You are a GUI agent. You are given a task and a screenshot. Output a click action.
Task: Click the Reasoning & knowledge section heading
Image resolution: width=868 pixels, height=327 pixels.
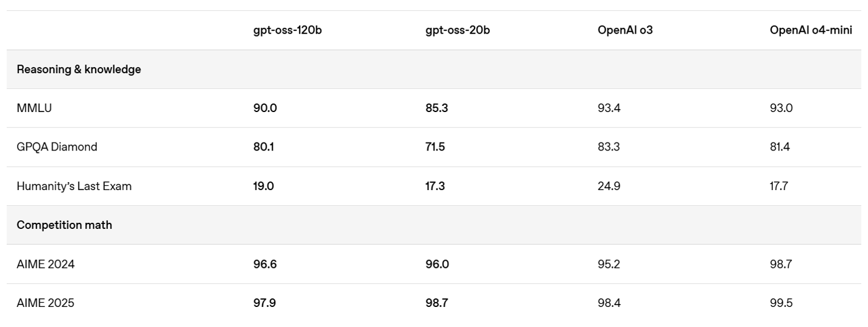79,69
